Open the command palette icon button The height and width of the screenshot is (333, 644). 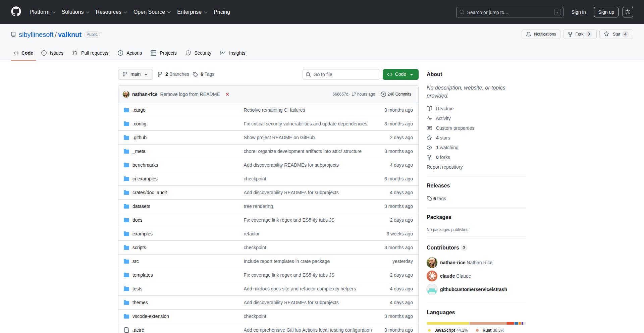coord(628,12)
